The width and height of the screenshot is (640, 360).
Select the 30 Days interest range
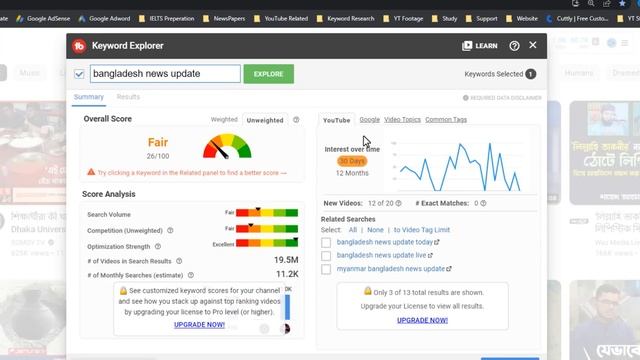point(352,161)
